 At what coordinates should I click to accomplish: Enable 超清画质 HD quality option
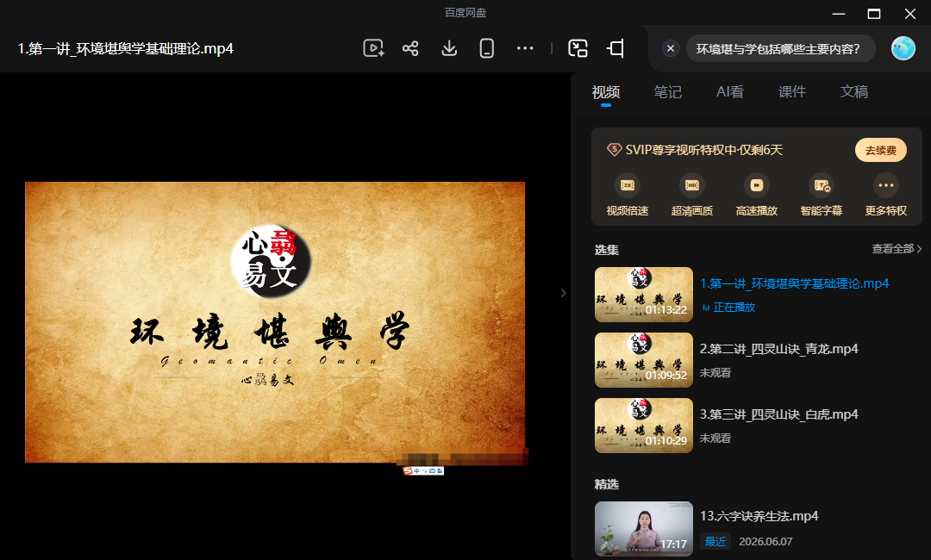691,196
